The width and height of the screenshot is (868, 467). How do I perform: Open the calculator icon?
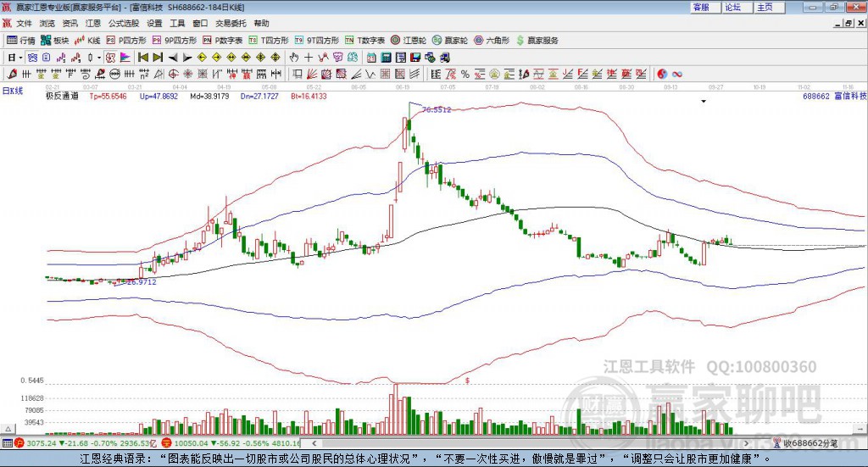pos(386,58)
